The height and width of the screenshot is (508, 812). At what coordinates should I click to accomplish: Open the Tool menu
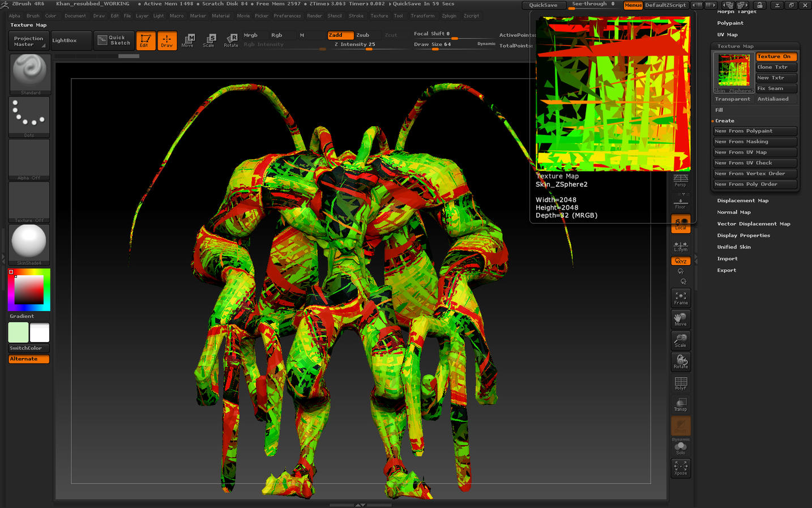[x=398, y=15]
